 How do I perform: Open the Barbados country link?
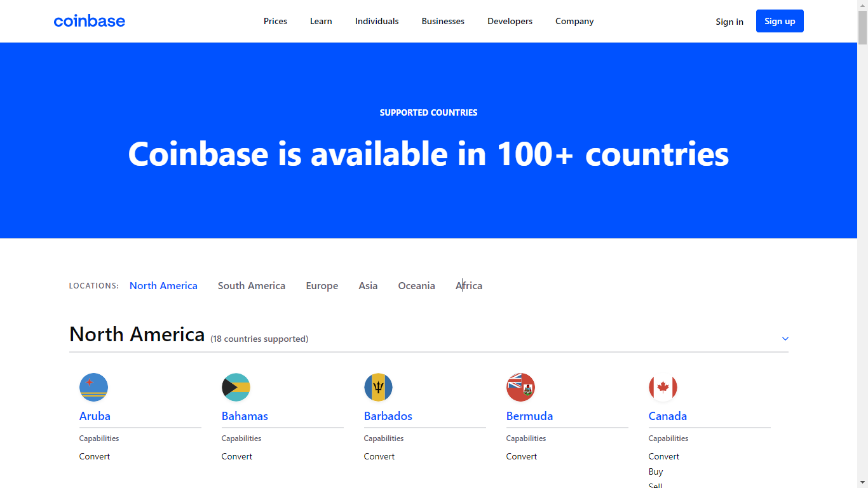388,416
